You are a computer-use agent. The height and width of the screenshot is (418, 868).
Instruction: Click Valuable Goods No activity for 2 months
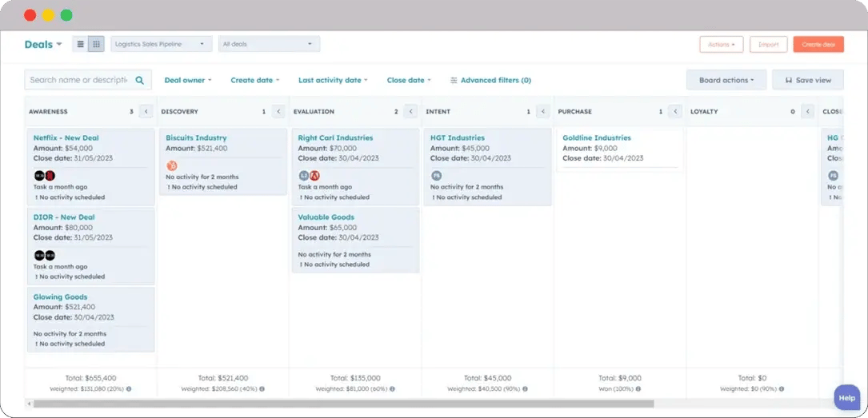pyautogui.click(x=334, y=254)
